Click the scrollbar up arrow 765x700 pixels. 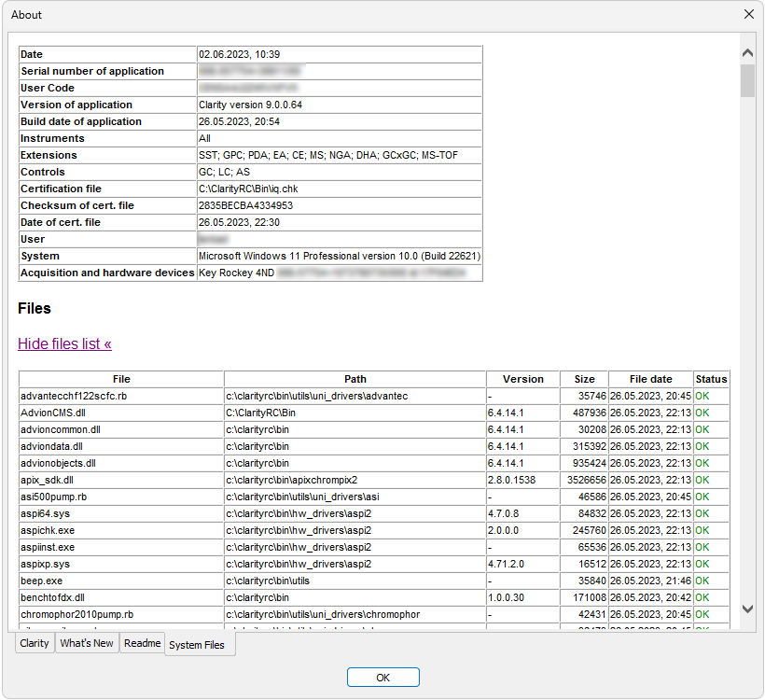[747, 52]
